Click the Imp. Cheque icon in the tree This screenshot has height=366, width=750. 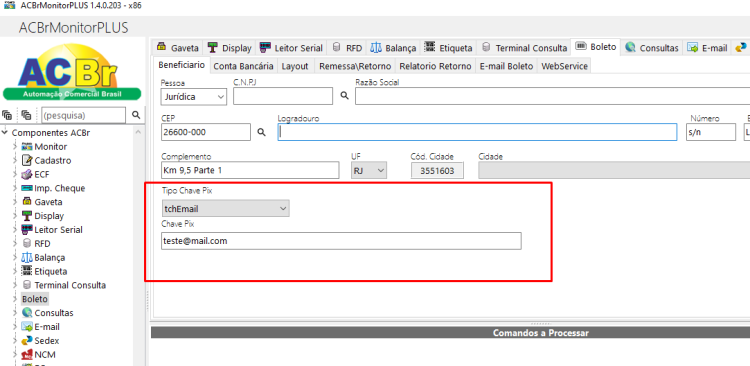coord(27,188)
